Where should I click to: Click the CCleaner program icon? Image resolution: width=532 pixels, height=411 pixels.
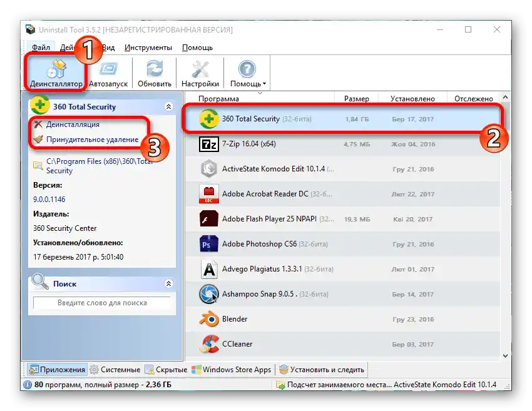coord(208,344)
